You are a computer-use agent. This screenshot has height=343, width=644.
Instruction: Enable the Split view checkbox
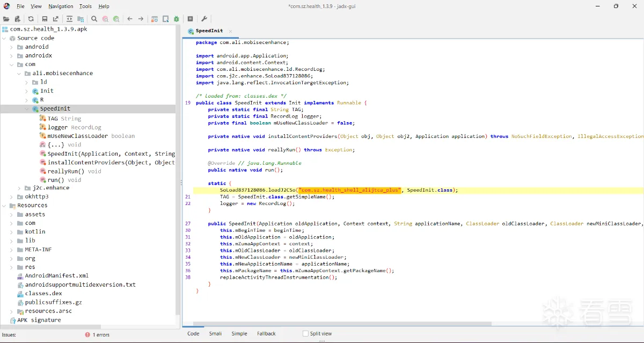pyautogui.click(x=305, y=333)
